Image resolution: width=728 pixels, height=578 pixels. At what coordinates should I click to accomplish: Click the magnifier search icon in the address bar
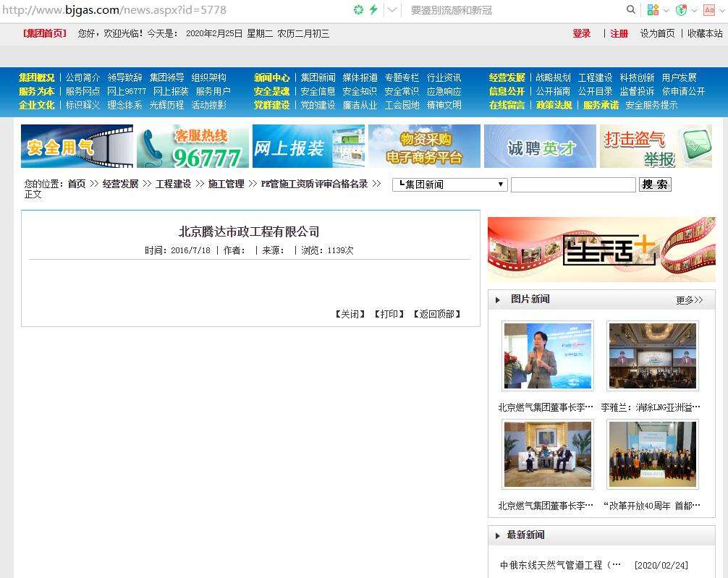[630, 10]
